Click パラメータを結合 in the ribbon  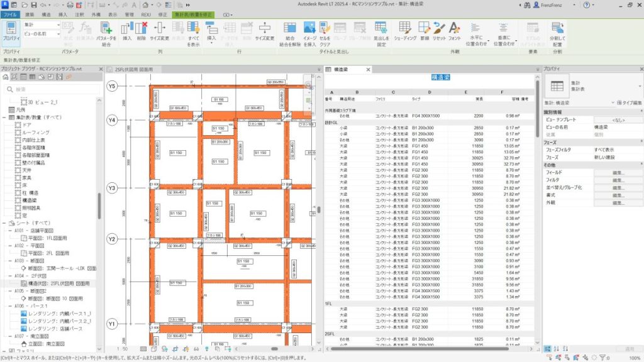tap(104, 31)
